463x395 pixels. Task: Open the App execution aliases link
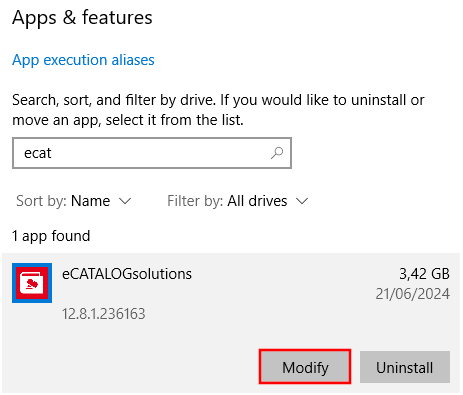click(x=83, y=60)
